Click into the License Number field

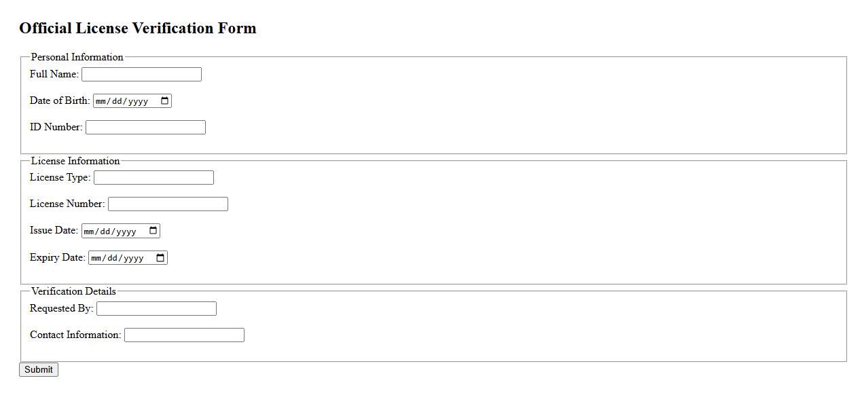(x=168, y=204)
